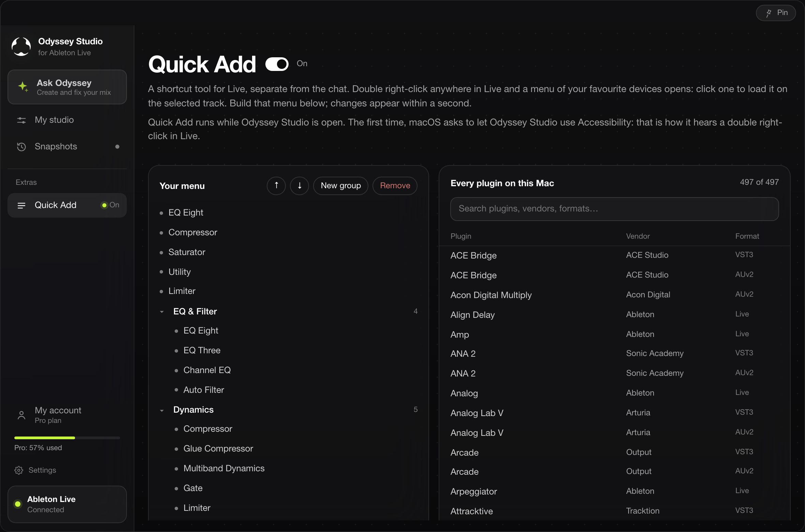Click the Remove button
Image resolution: width=805 pixels, height=532 pixels.
pyautogui.click(x=395, y=186)
